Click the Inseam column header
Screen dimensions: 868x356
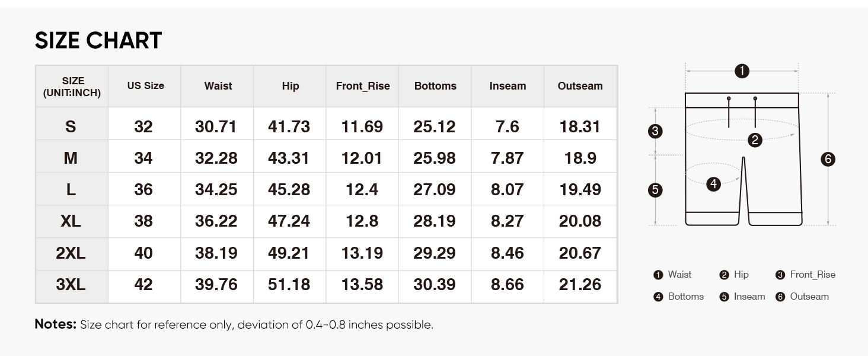[x=508, y=86]
